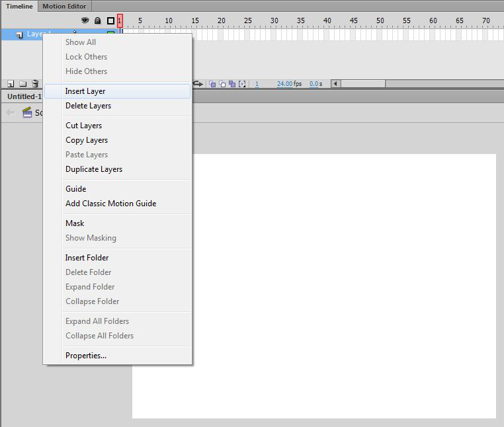Screen dimensions: 504x427
Task: Click the grayed Expand All Folders entry
Action: point(117,321)
